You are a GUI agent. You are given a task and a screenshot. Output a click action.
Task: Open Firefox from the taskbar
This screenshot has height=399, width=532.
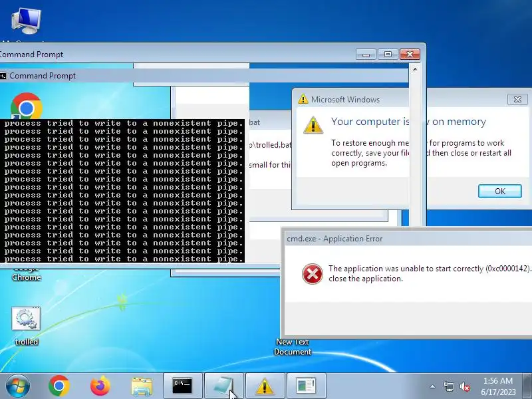100,386
